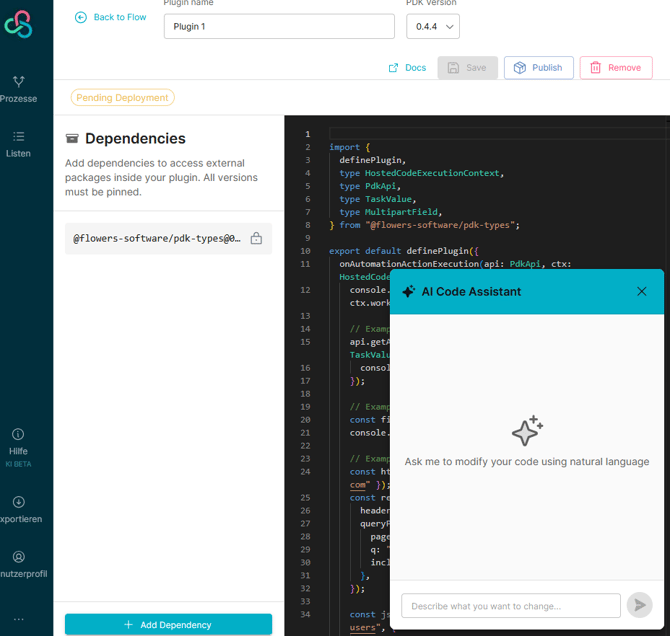Image resolution: width=670 pixels, height=636 pixels.
Task: Click the Remove button
Action: 615,68
